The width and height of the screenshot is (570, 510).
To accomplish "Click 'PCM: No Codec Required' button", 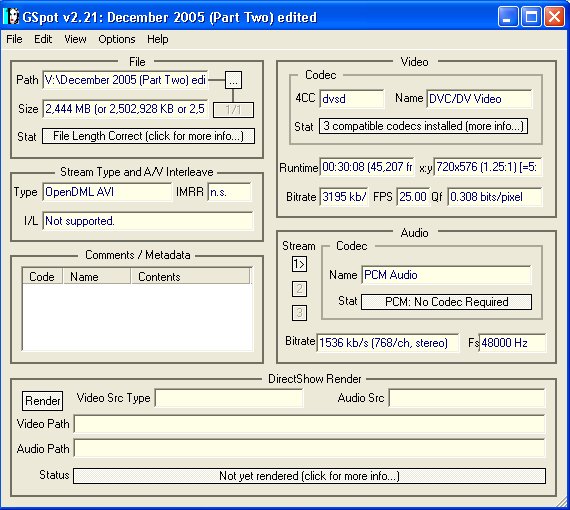I will click(x=446, y=302).
